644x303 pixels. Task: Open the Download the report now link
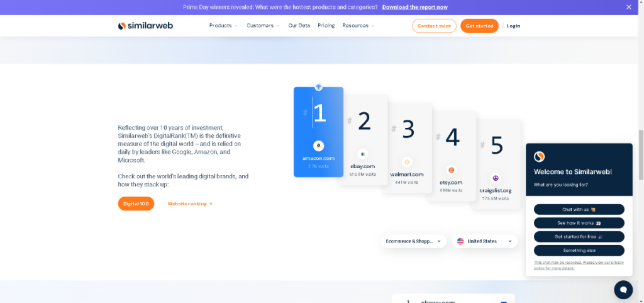point(415,7)
